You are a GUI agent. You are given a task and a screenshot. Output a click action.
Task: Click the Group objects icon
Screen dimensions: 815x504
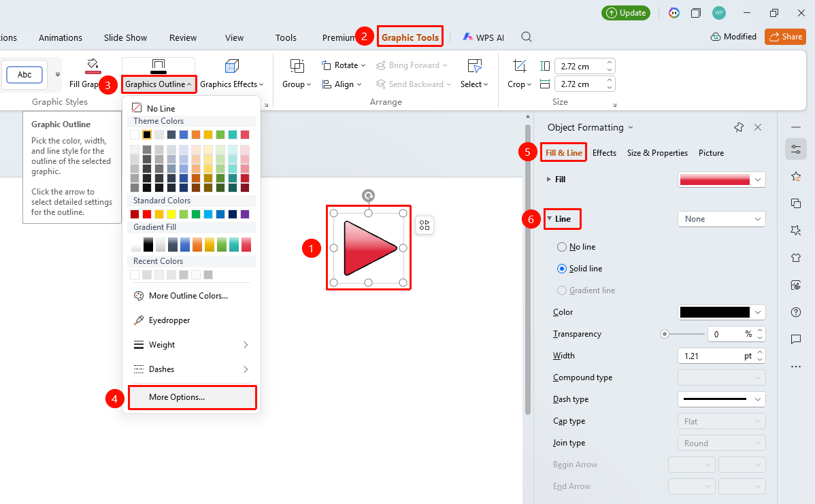point(297,66)
